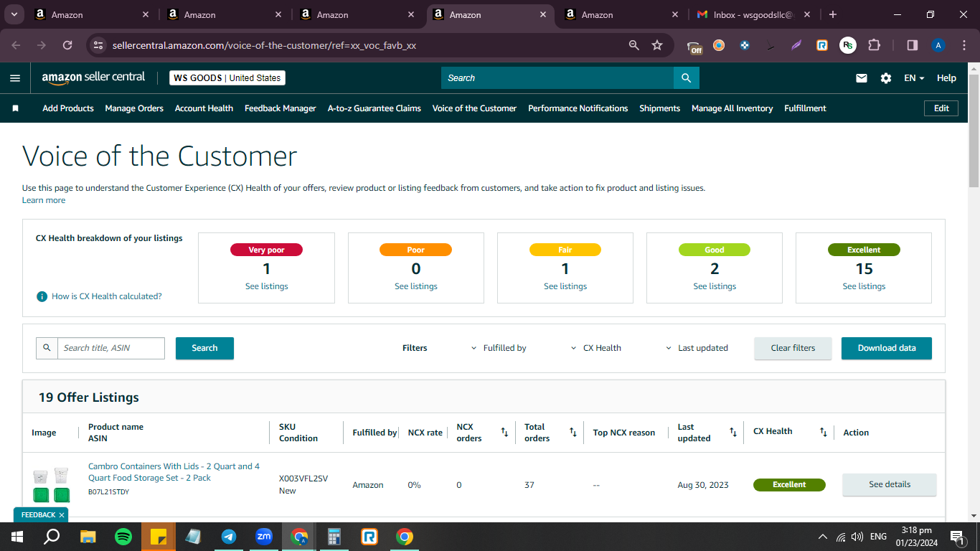Open Telegram from the taskbar
This screenshot has width=980, height=551.
point(229,537)
